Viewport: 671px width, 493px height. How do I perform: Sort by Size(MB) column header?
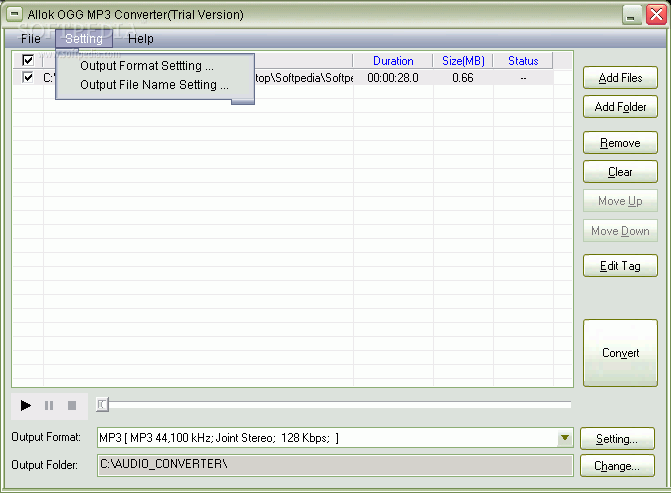(463, 61)
